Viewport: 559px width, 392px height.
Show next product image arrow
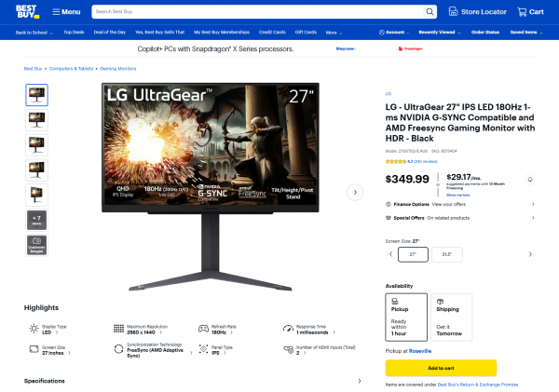point(355,193)
